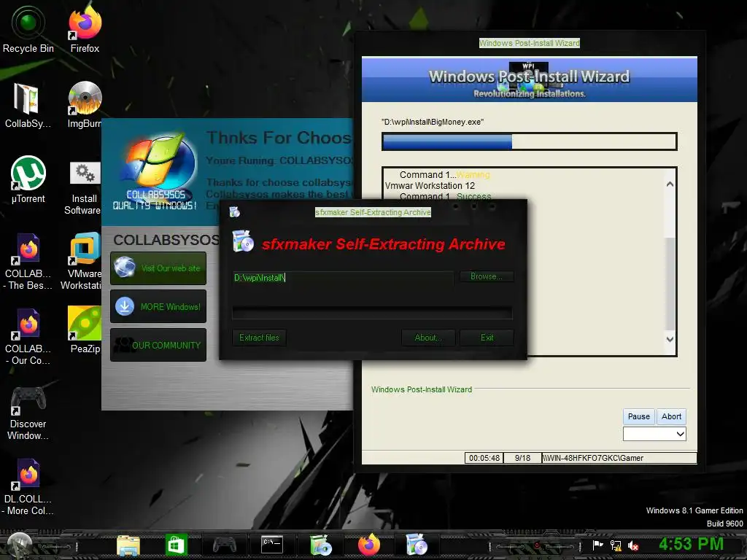Click the D:\wpi\Install\ path field
The width and height of the screenshot is (747, 560).
coord(342,278)
